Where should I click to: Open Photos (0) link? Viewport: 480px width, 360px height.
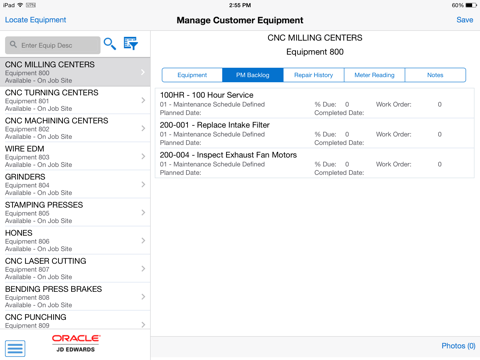458,346
